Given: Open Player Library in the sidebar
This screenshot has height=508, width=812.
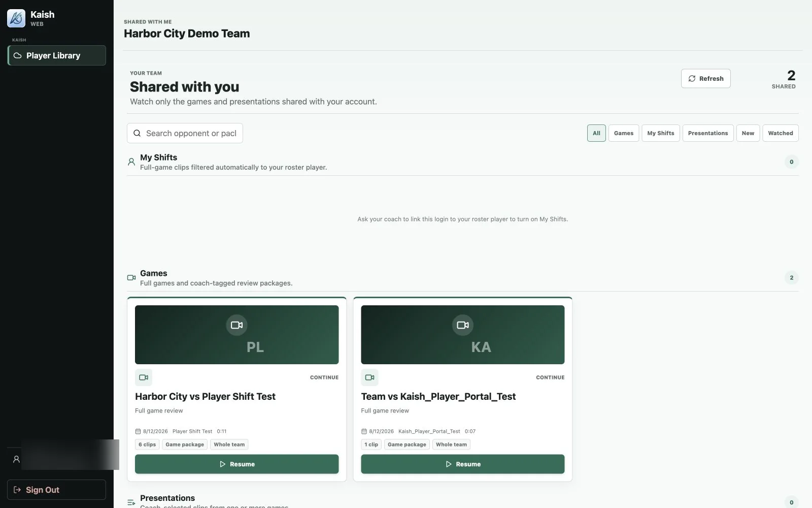Looking at the screenshot, I should coord(57,55).
